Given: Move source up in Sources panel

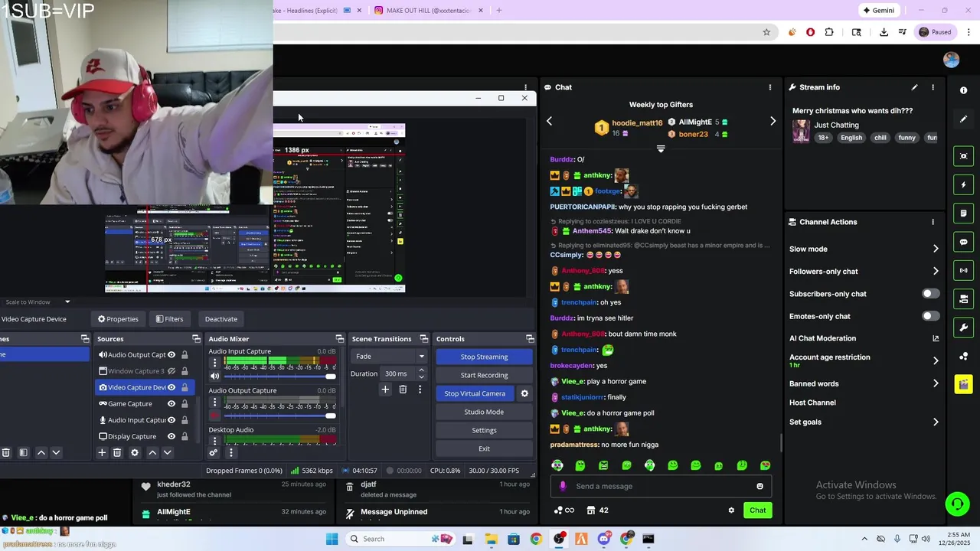Looking at the screenshot, I should click(x=152, y=452).
